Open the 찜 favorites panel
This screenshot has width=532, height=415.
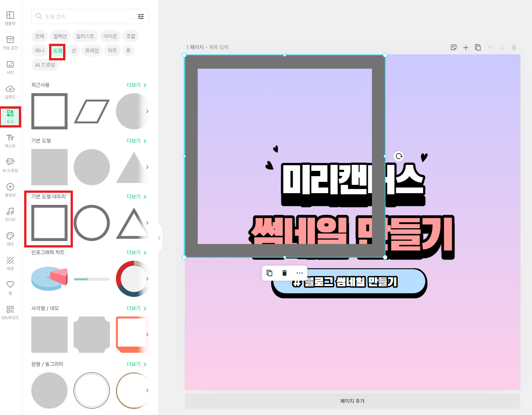10,288
